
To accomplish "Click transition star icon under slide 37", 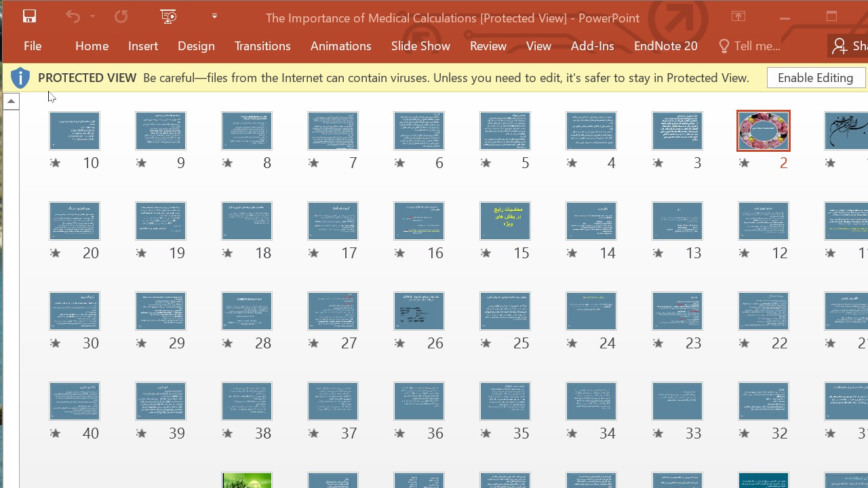I will (x=313, y=433).
